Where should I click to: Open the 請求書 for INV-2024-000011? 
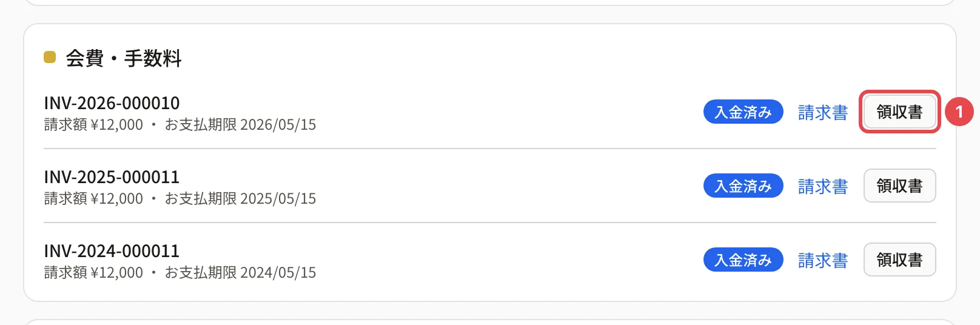click(823, 260)
